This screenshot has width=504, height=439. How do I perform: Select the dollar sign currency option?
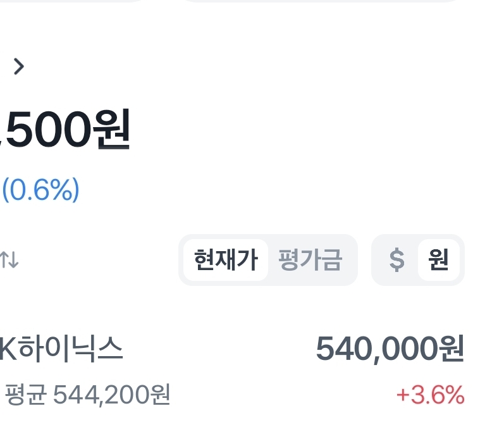point(396,260)
